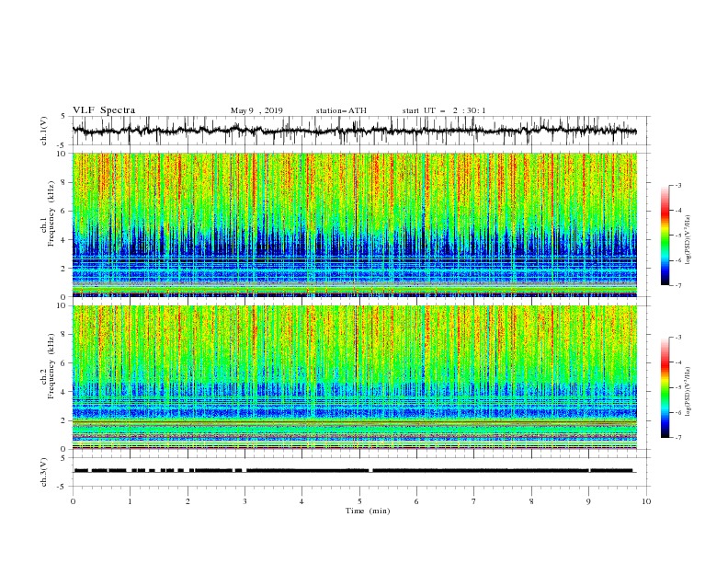Click the ch.1 spectrogram color scale bar
The image size is (728, 563).
[665, 236]
